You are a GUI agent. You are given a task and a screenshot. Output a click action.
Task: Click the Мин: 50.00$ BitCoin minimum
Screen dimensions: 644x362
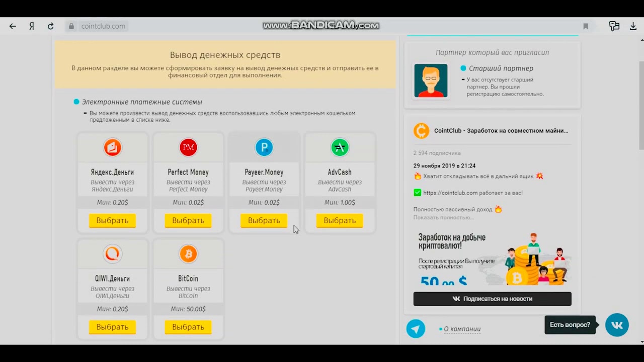pos(188,309)
